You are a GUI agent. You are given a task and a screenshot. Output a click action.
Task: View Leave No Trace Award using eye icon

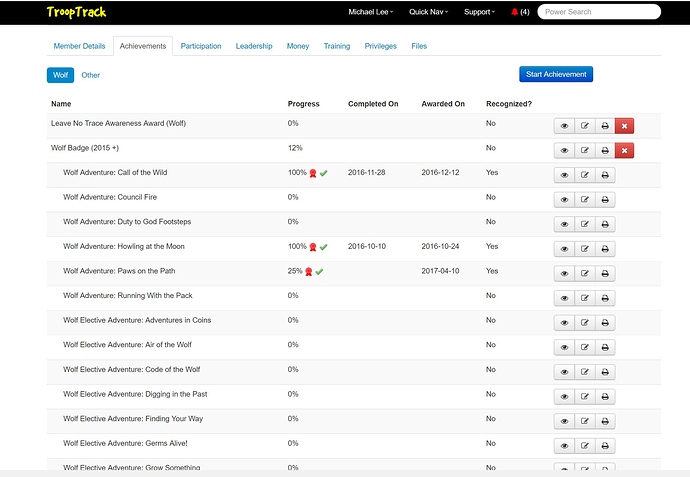click(564, 126)
